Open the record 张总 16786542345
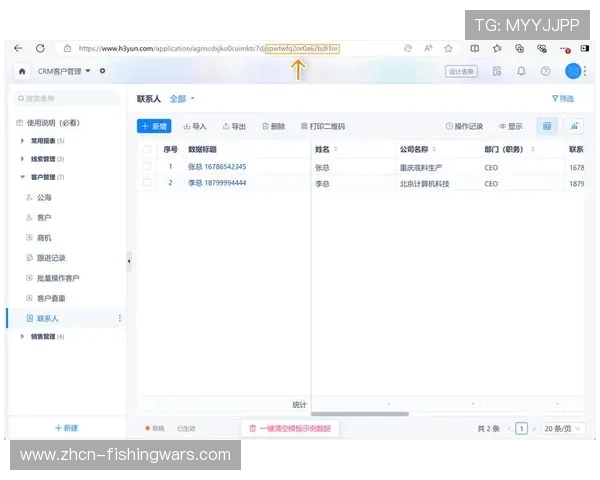The width and height of the screenshot is (600, 480). point(217,167)
